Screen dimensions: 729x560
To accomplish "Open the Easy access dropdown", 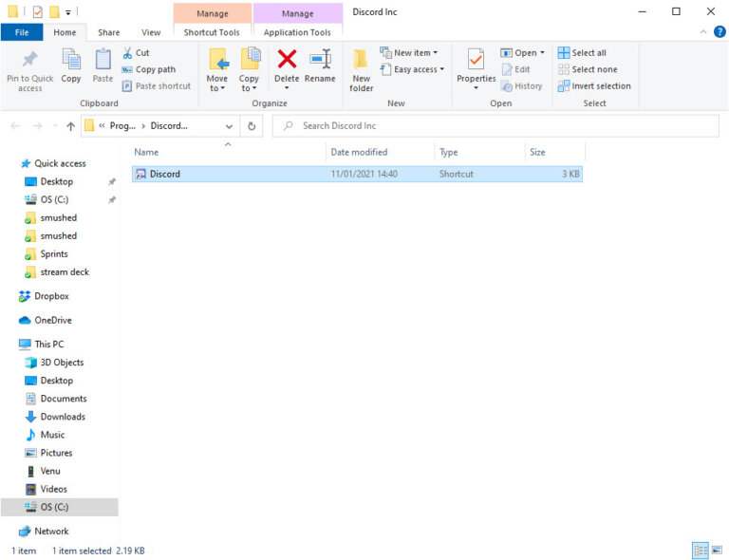I will point(412,69).
